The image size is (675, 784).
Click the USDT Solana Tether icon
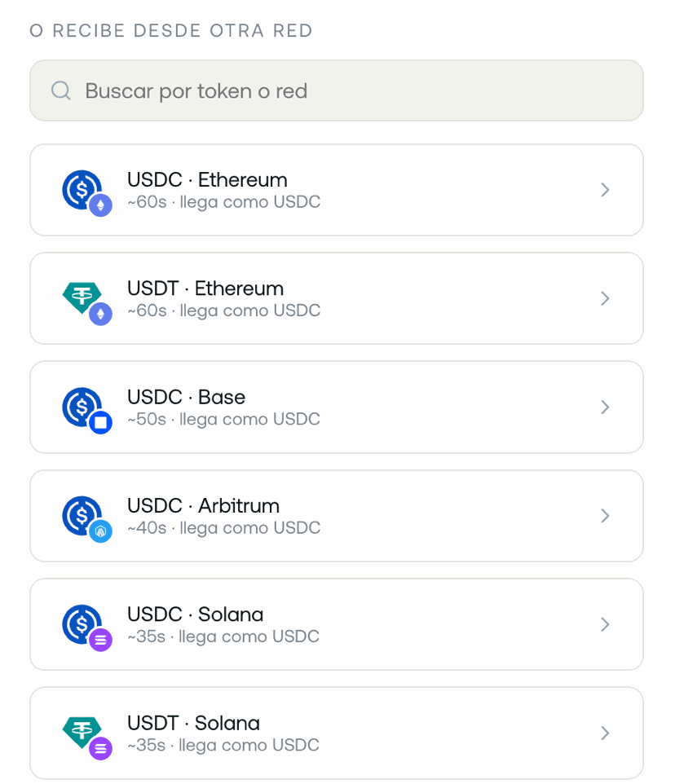[x=82, y=733]
